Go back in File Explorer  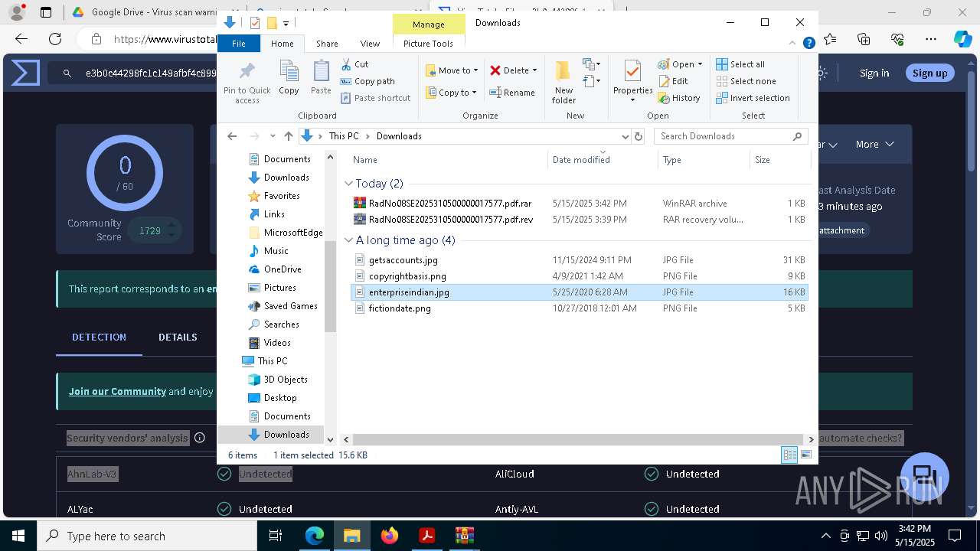(x=232, y=136)
